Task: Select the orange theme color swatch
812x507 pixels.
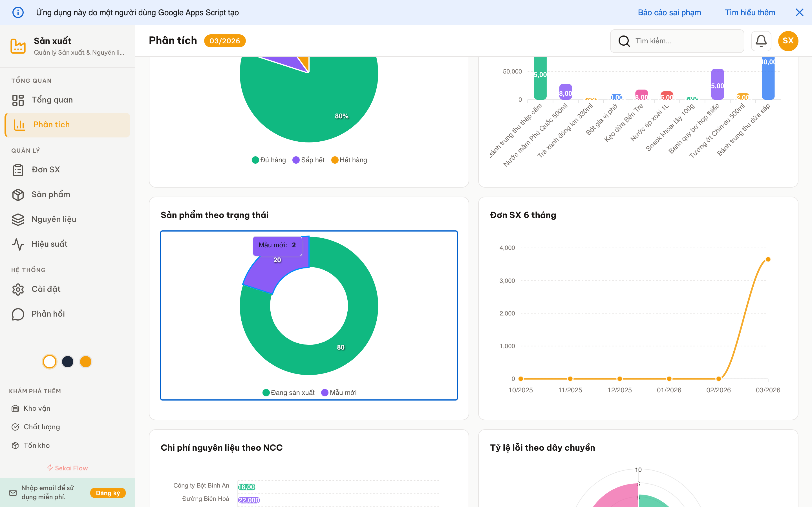Action: click(x=85, y=361)
